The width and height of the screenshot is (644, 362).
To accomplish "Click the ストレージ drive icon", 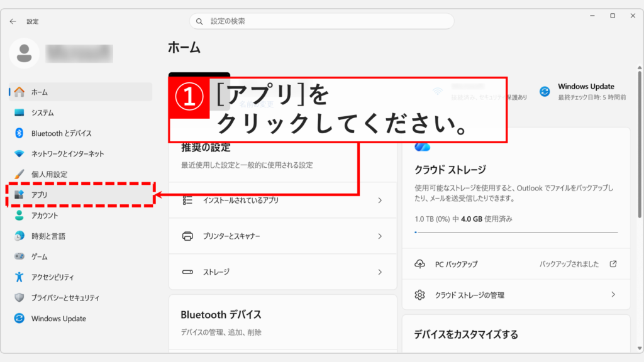I will [x=187, y=271].
